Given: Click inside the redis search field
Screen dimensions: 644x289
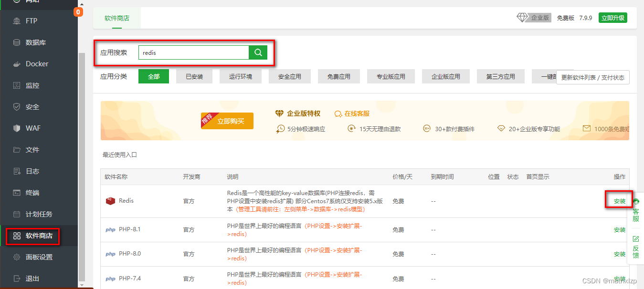Looking at the screenshot, I should pyautogui.click(x=193, y=52).
